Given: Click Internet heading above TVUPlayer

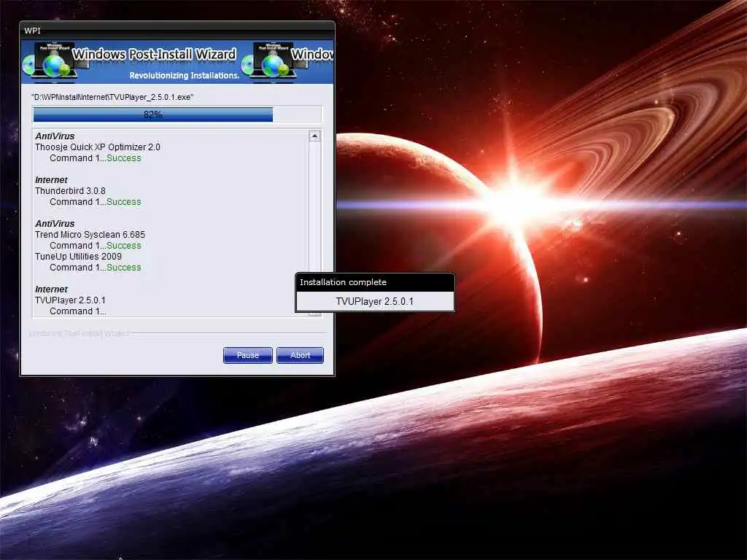Looking at the screenshot, I should (52, 289).
